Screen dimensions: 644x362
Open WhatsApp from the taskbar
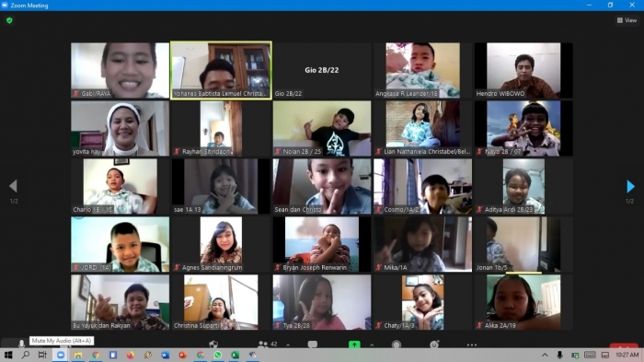(x=218, y=355)
